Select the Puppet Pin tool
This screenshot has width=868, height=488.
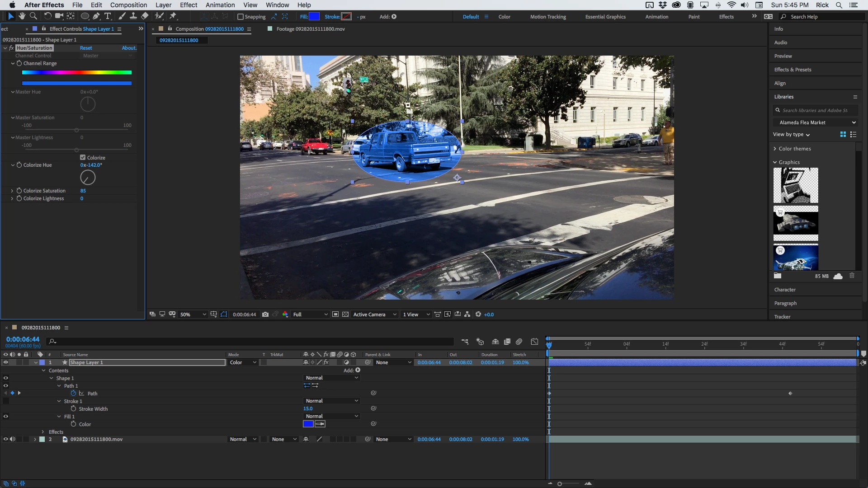coord(173,16)
